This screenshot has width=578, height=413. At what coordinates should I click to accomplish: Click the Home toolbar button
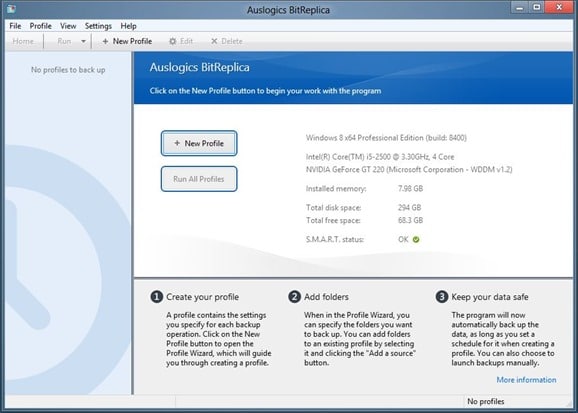[x=23, y=41]
